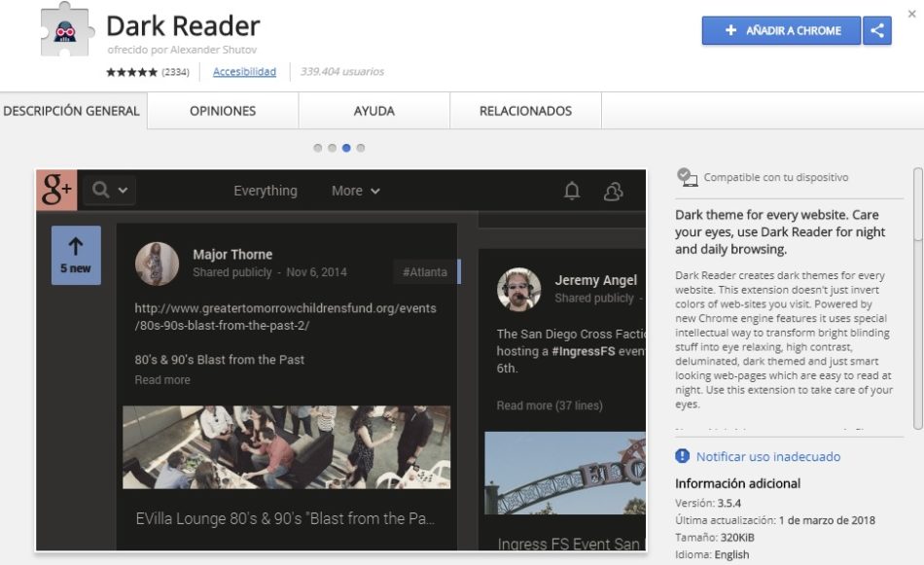Open the Accesibilidad link
924x565 pixels.
tap(244, 71)
